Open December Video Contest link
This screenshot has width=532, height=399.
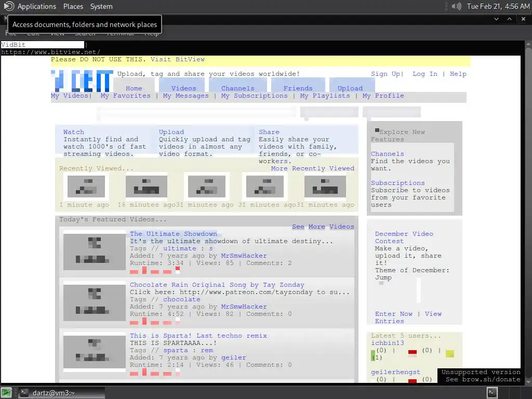coord(404,237)
